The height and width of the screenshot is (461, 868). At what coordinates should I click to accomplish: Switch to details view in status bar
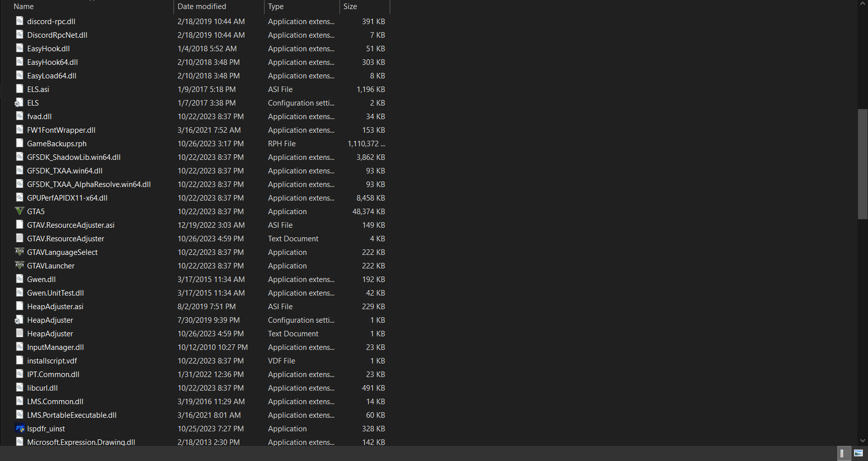tap(843, 453)
